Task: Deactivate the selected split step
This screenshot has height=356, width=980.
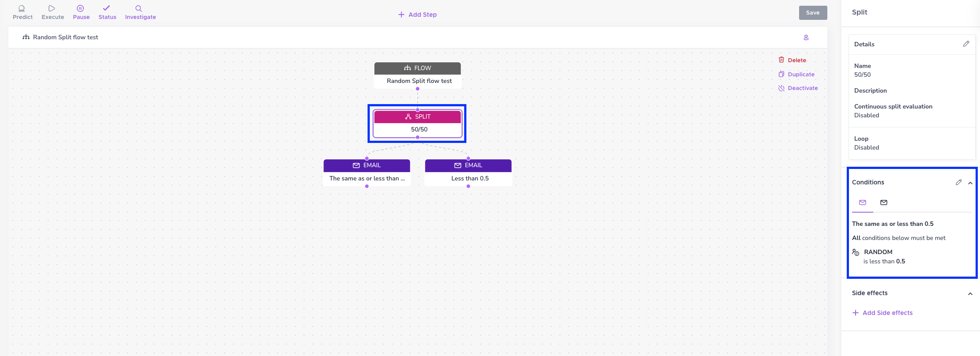Action: pos(798,88)
